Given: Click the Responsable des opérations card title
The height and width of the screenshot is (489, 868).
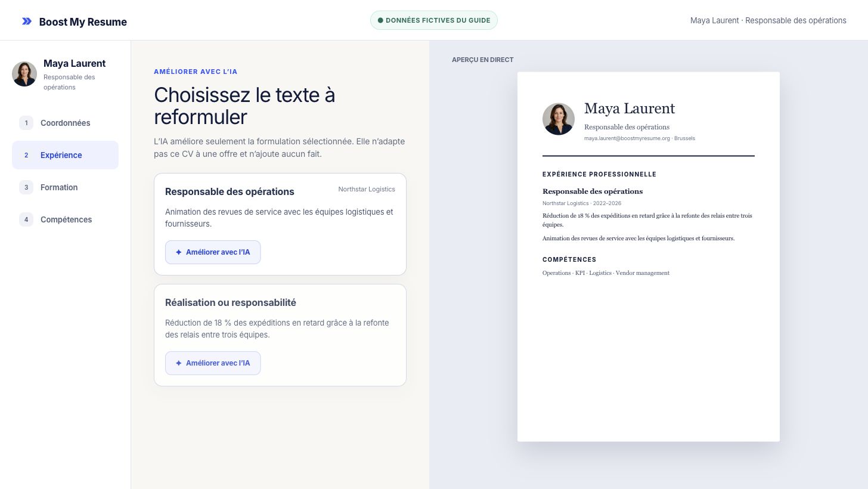Looking at the screenshot, I should [x=230, y=191].
